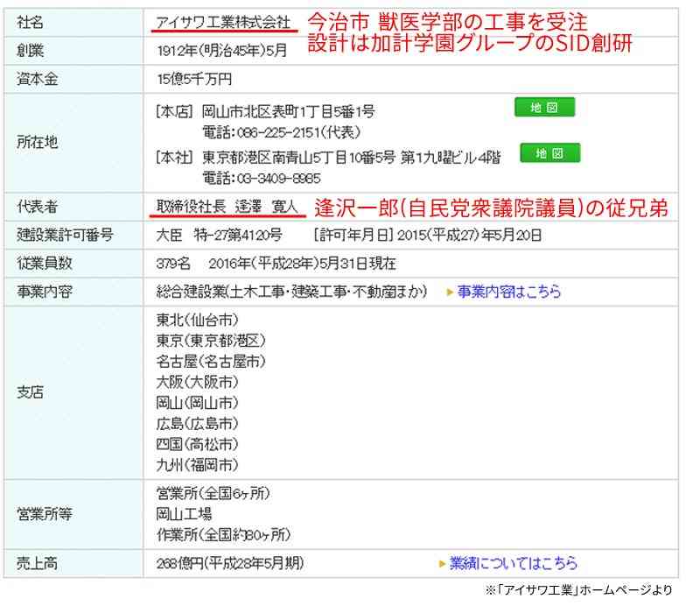Screen dimensions: 700x606
Task: Click the date 2016年(平成28年)5月31日現在
Action: (302, 264)
